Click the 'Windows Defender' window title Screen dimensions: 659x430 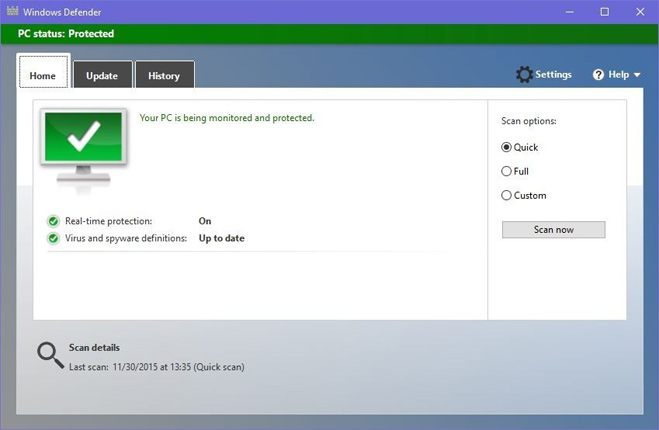click(62, 12)
